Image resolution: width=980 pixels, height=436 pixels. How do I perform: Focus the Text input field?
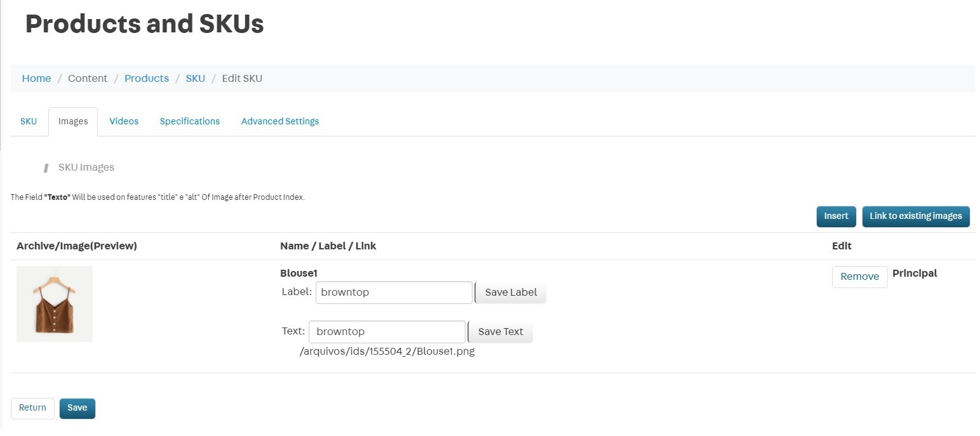387,332
